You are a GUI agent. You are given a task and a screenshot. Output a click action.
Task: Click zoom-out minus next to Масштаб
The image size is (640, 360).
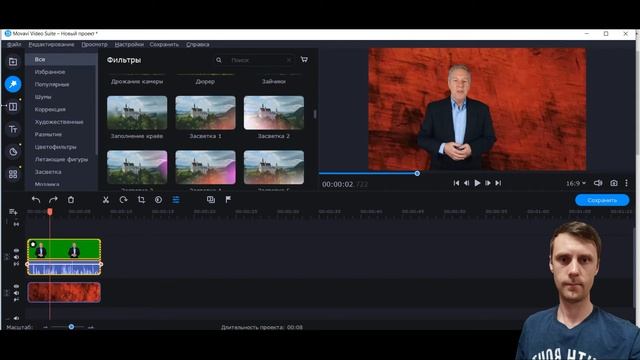point(45,327)
